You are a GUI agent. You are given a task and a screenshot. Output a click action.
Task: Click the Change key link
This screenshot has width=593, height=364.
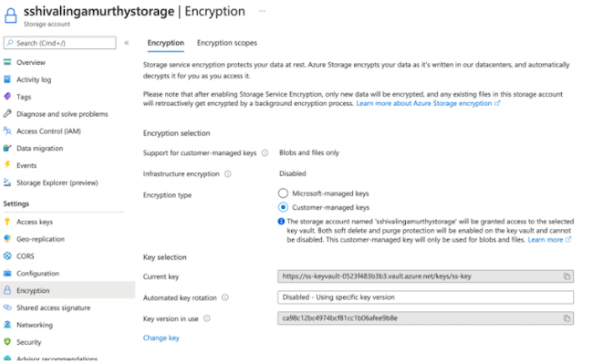coord(161,338)
